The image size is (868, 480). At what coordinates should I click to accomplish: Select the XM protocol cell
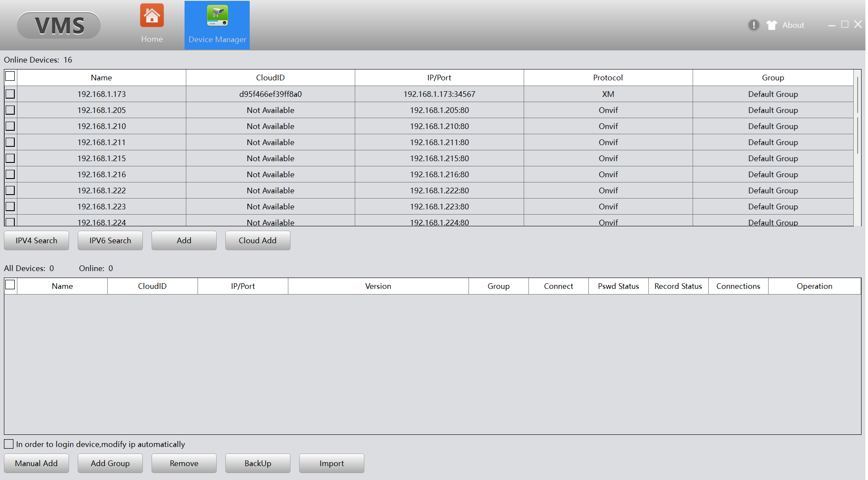(608, 94)
